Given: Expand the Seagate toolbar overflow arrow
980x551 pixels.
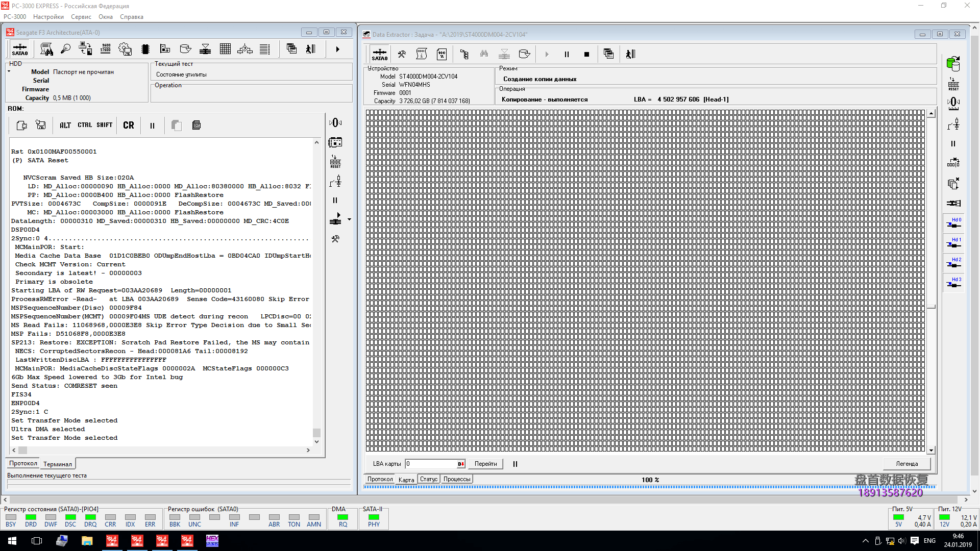Looking at the screenshot, I should click(x=337, y=49).
